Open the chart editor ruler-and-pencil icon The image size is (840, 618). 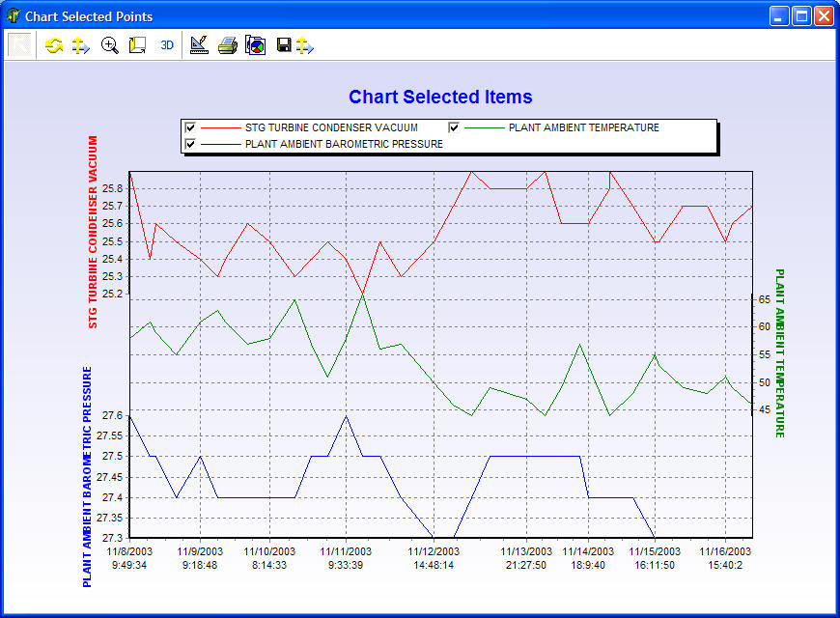tap(199, 45)
